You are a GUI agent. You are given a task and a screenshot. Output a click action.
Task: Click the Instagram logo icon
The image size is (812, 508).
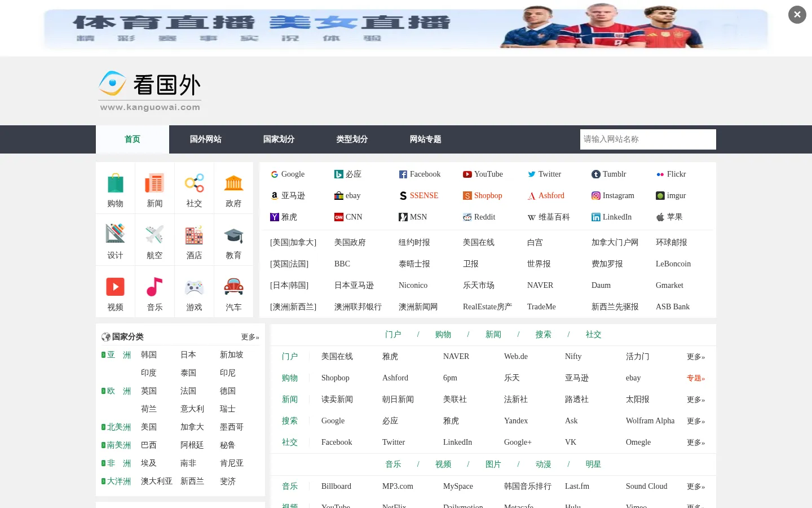[x=596, y=196]
